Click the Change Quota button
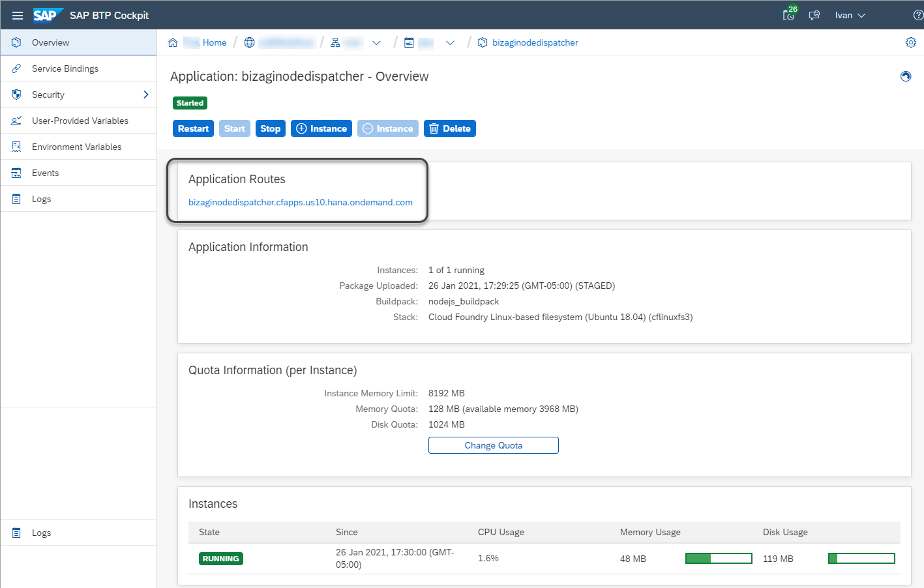Viewport: 924px width, 588px height. pos(494,445)
